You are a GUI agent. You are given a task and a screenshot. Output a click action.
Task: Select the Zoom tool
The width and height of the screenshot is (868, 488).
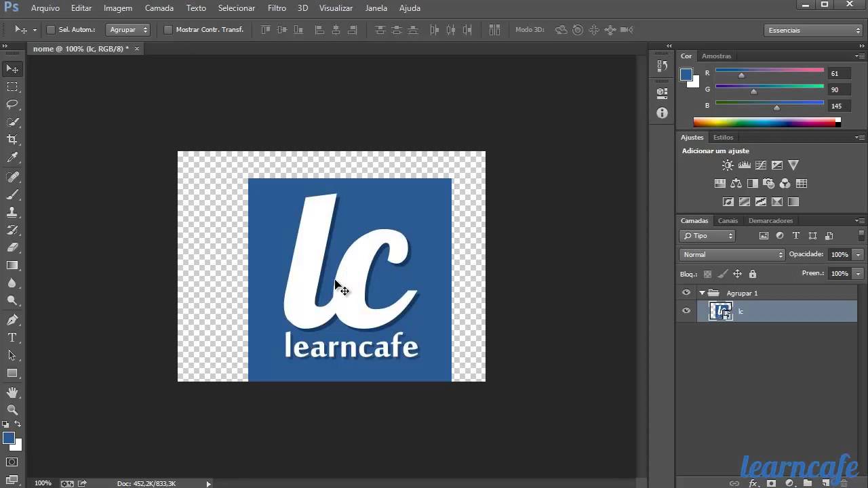12,410
